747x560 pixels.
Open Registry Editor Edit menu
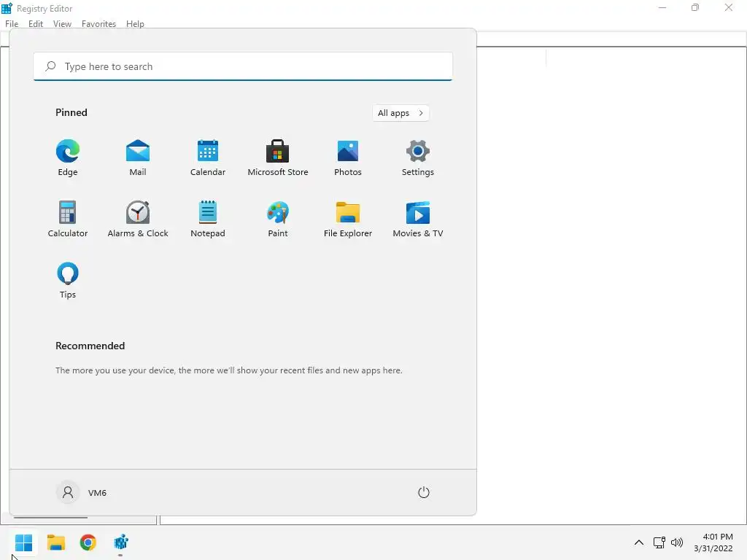(36, 24)
